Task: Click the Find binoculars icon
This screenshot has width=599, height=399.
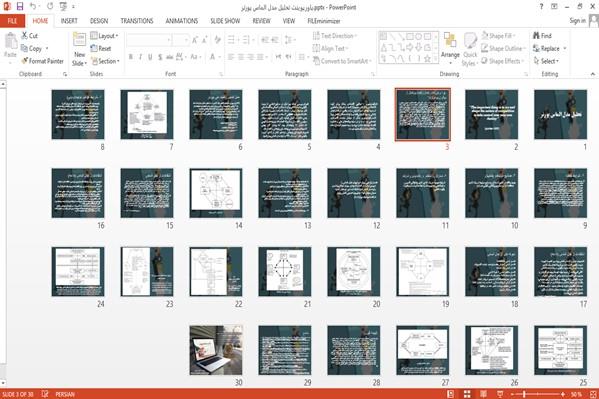Action: tap(536, 36)
